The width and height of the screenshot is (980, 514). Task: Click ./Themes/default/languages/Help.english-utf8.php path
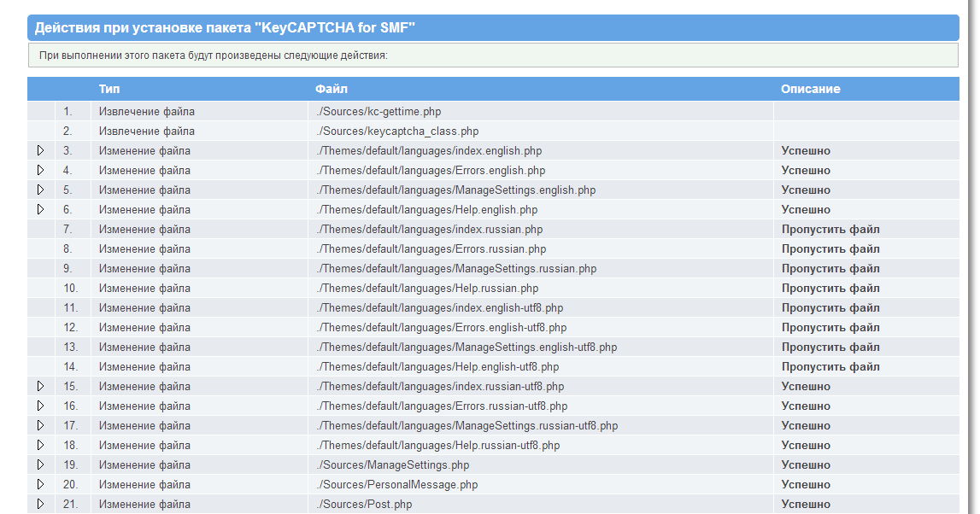[437, 366]
